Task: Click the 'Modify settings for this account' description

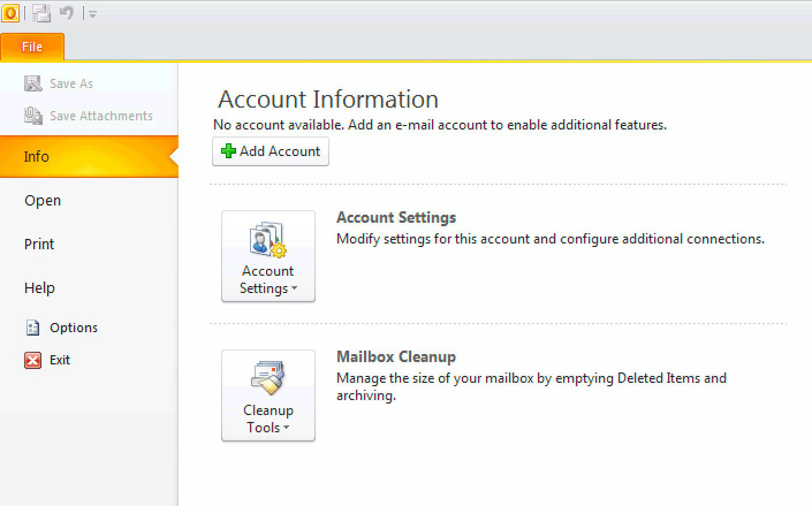Action: pyautogui.click(x=551, y=239)
